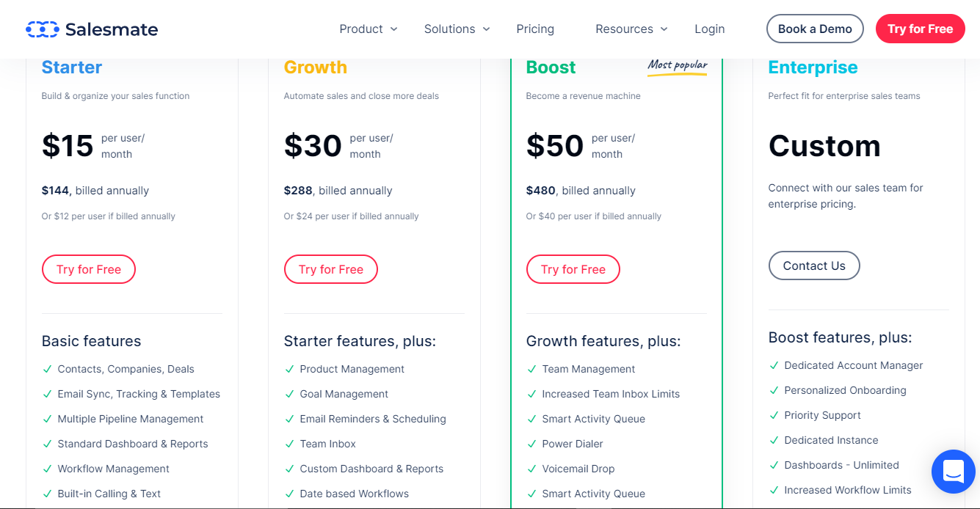Choose Try for Free under Boost plan
This screenshot has width=980, height=509.
click(x=573, y=269)
